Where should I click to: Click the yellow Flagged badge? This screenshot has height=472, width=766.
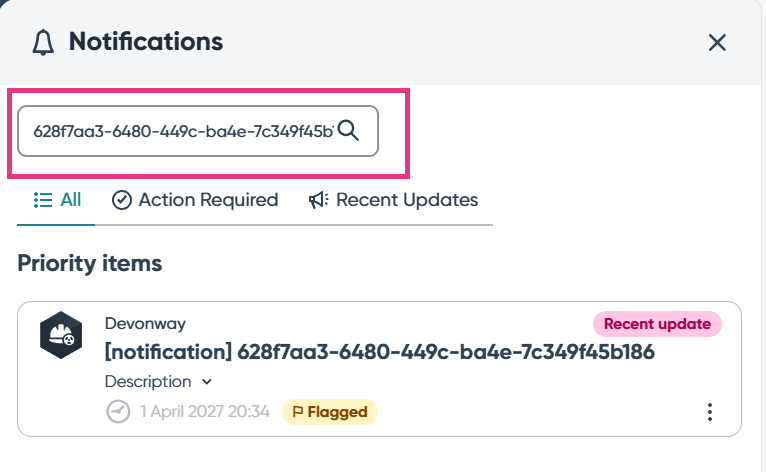pos(329,411)
